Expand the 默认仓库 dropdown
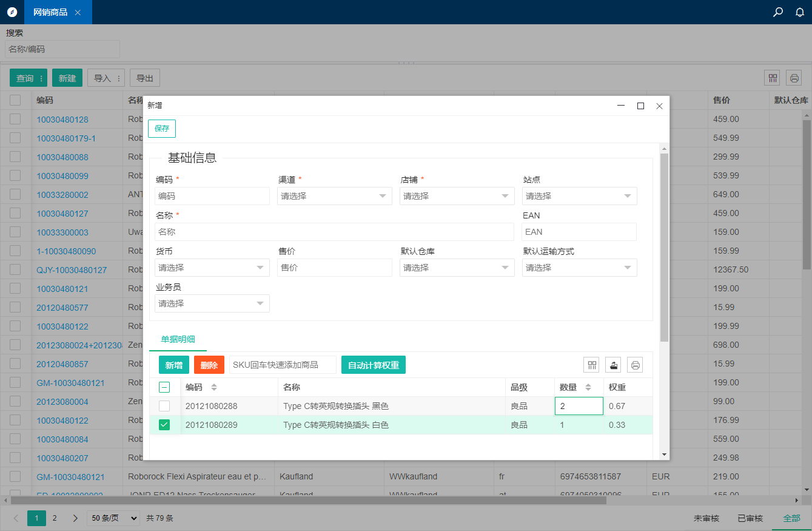Viewport: 812px width, 531px height. pyautogui.click(x=457, y=268)
